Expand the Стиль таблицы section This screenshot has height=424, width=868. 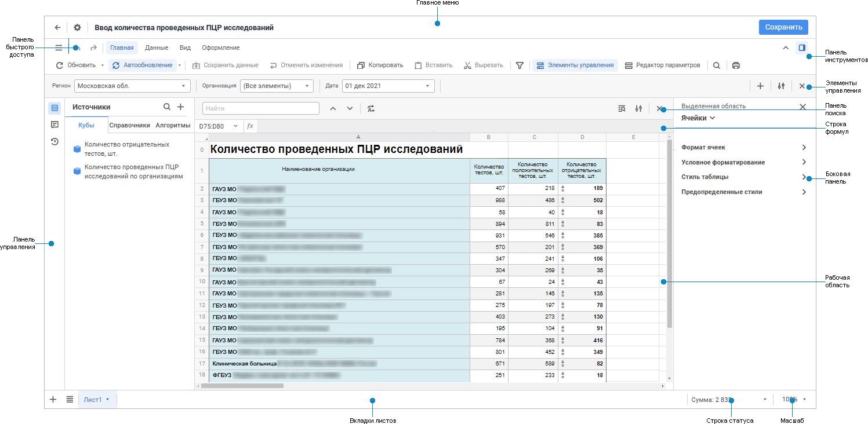744,177
